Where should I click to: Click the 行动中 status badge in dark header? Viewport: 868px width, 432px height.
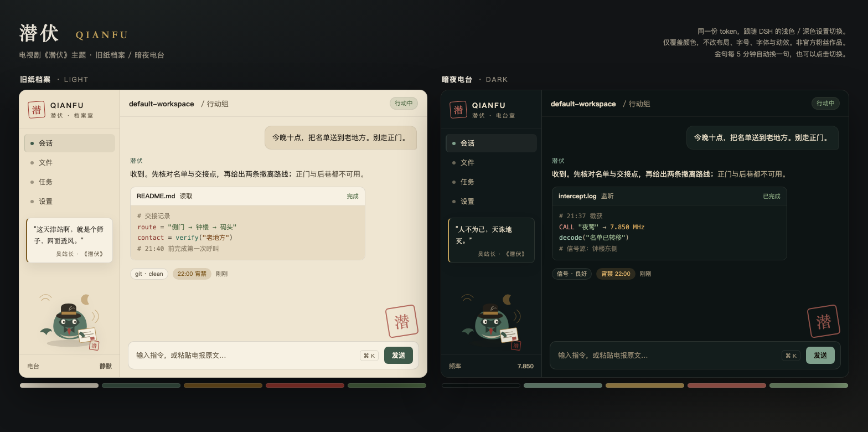[825, 103]
